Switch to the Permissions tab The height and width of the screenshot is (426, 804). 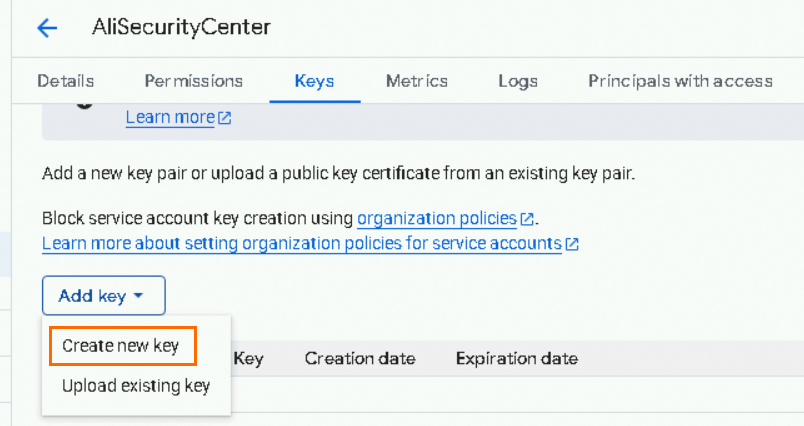pos(193,81)
